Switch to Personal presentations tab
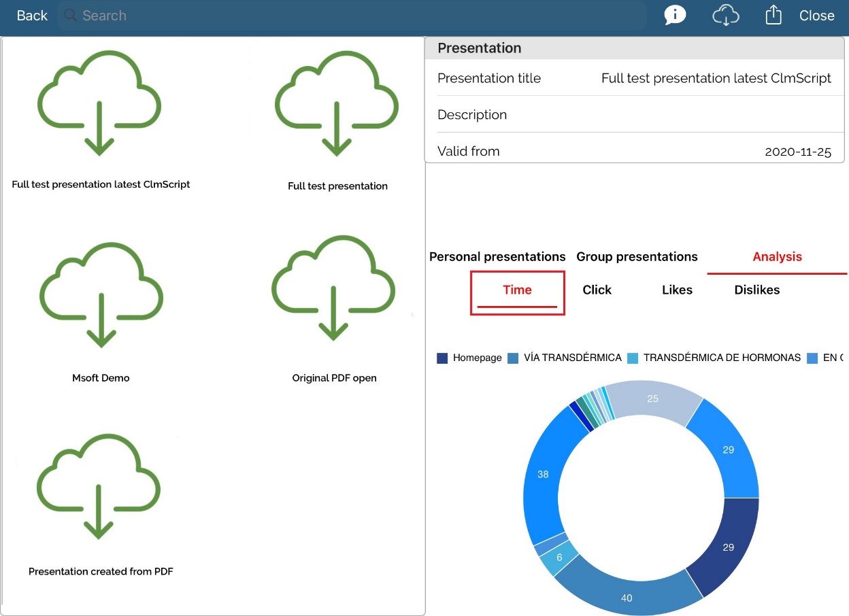Viewport: 849px width, 616px height. (497, 257)
